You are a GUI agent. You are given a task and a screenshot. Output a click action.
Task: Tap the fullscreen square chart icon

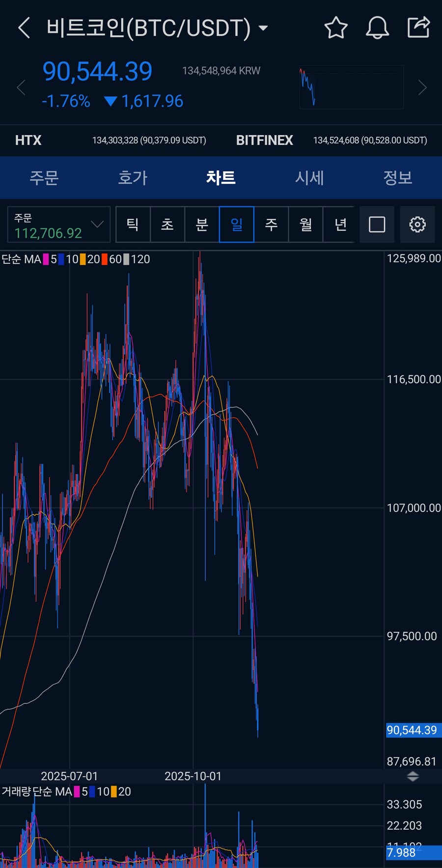377,225
